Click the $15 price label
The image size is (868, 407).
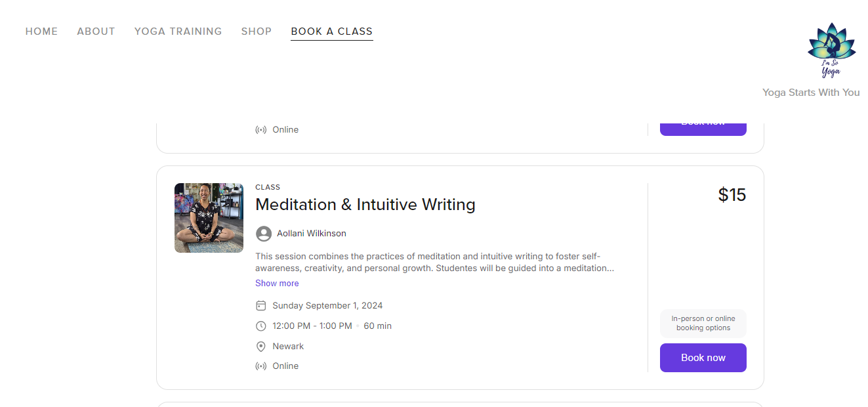tap(732, 195)
